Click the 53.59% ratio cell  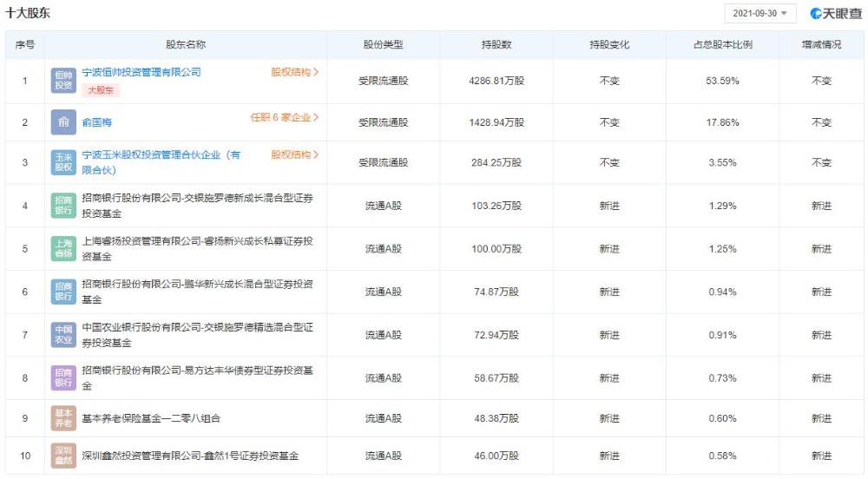pyautogui.click(x=722, y=81)
